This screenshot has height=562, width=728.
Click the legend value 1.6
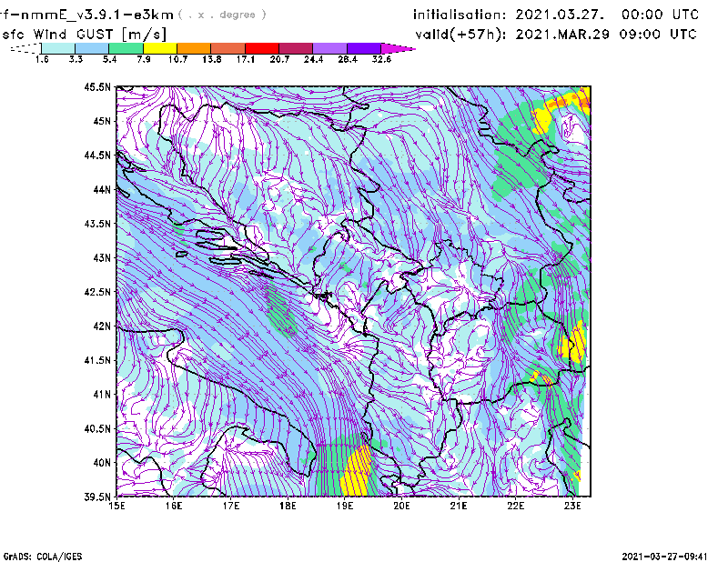pos(42,59)
